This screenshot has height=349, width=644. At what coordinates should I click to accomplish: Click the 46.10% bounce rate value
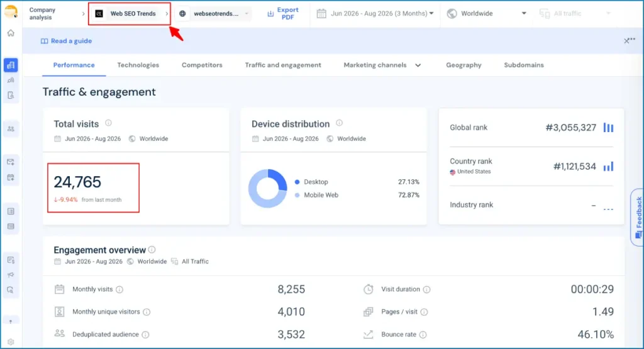click(596, 335)
